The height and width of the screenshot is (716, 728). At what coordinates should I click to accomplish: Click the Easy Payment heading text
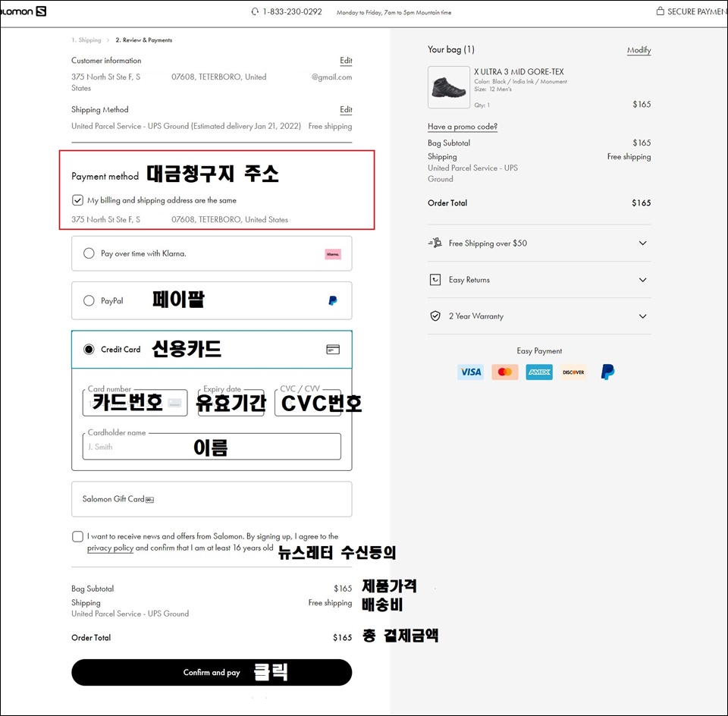[x=539, y=351]
